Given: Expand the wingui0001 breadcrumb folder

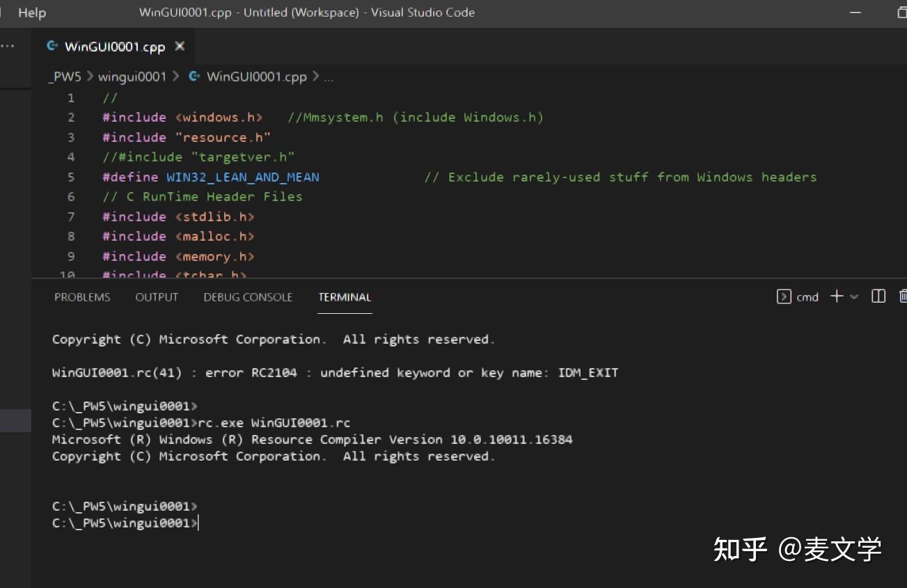Looking at the screenshot, I should tap(131, 77).
